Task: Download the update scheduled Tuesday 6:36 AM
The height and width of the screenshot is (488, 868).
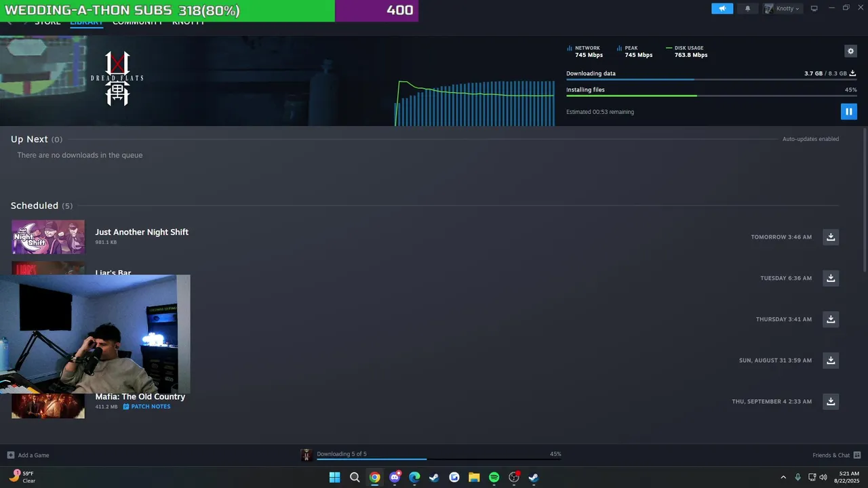Action: [x=831, y=278]
